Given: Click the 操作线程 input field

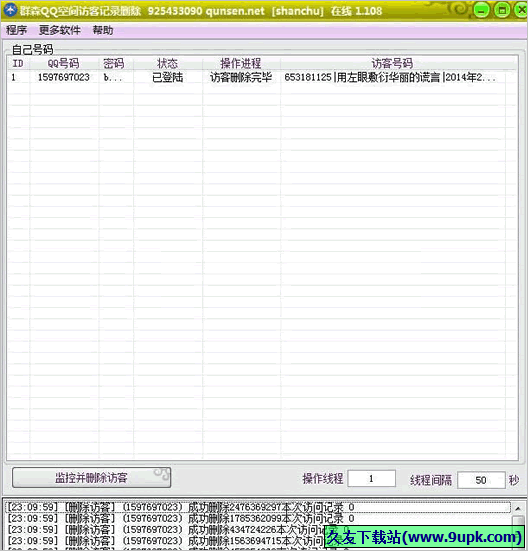Looking at the screenshot, I should [x=371, y=479].
